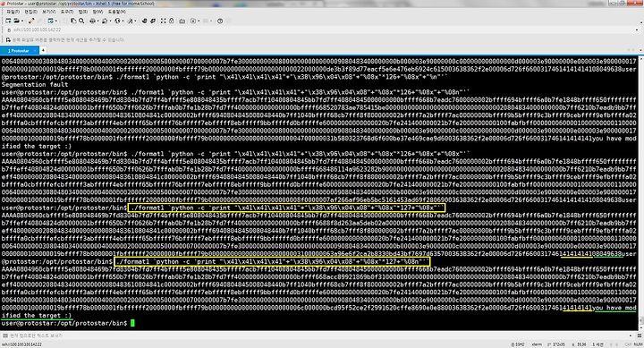The height and width of the screenshot is (348, 644).
Task: Toggle full screen mode icon
Action: [x=163, y=21]
